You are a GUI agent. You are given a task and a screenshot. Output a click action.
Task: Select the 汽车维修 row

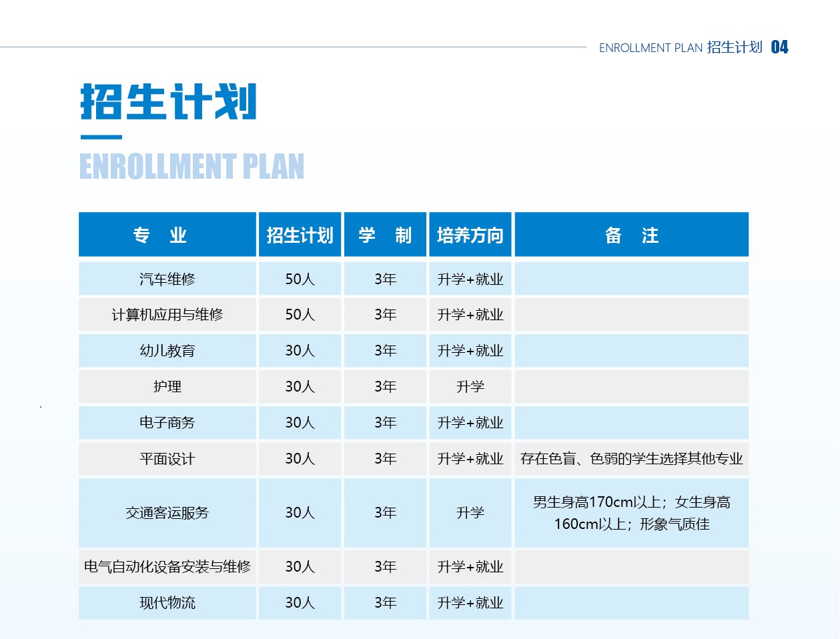coord(167,278)
